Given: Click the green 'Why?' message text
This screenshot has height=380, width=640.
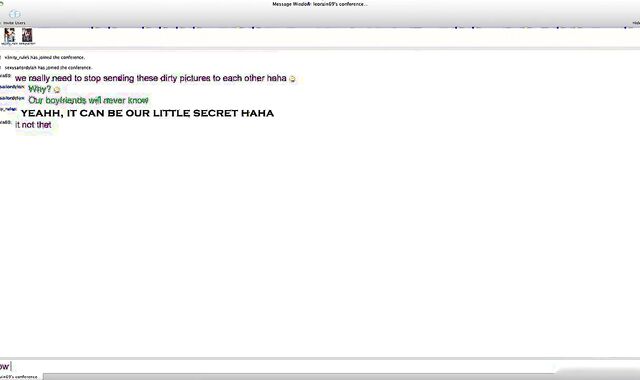Looking at the screenshot, I should tap(40, 89).
